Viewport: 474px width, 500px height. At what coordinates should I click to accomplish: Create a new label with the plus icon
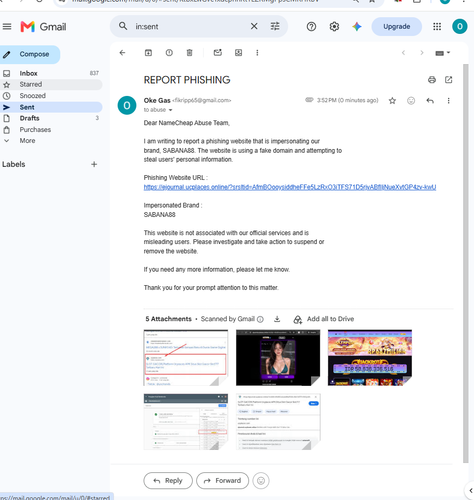[94, 164]
